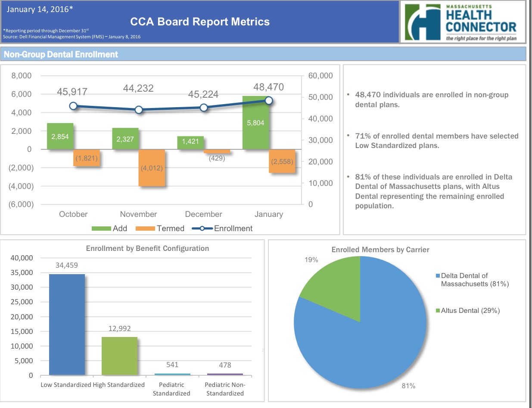Select the Low Standardized bar
Image resolution: width=532 pixels, height=408 pixels.
[67, 325]
